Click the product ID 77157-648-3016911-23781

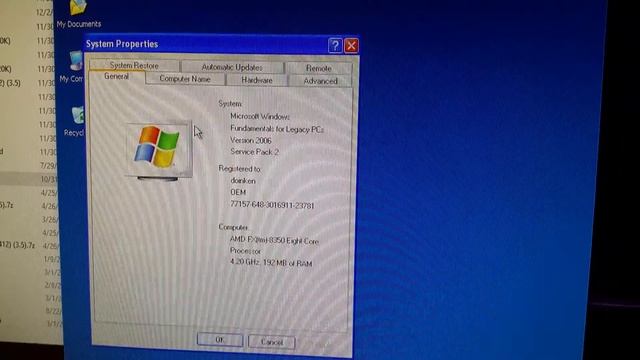coord(272,205)
